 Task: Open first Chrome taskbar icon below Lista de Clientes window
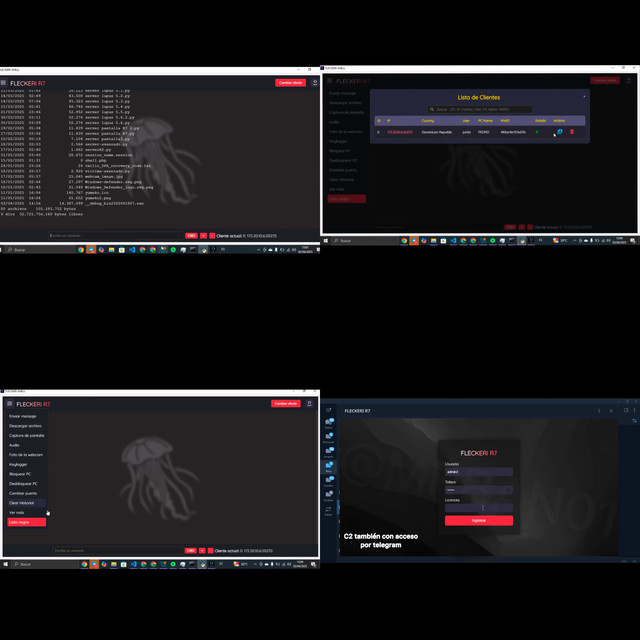(404, 241)
